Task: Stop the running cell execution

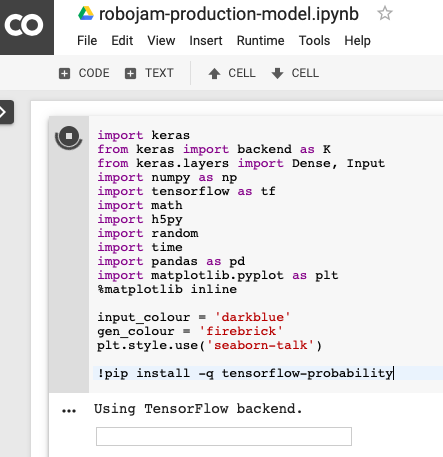Action: tap(69, 137)
